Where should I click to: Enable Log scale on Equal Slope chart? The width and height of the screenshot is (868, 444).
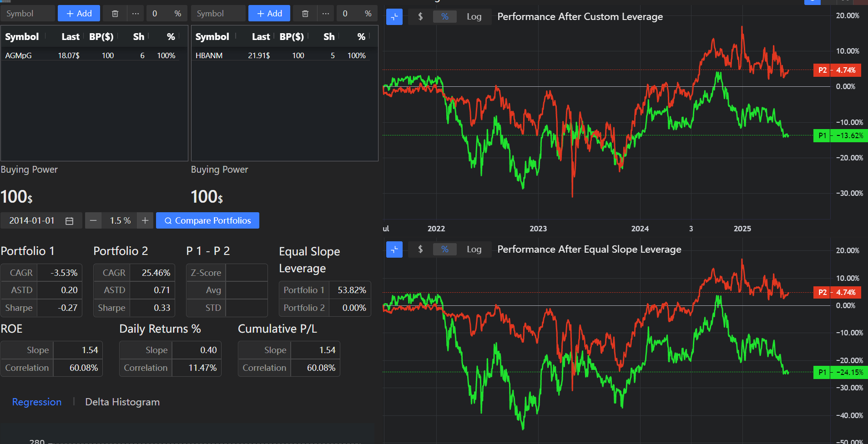[474, 249]
